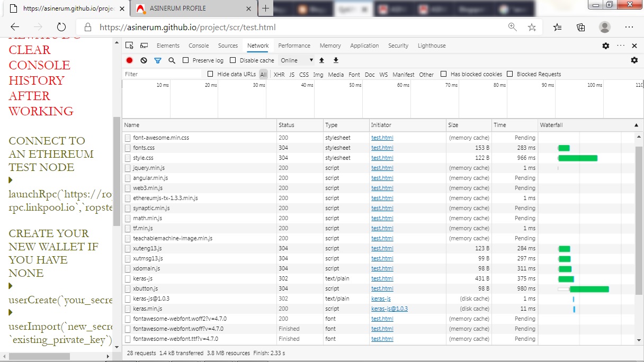
Task: Expand the launchRpc disclosure triangle
Action: (x=11, y=180)
